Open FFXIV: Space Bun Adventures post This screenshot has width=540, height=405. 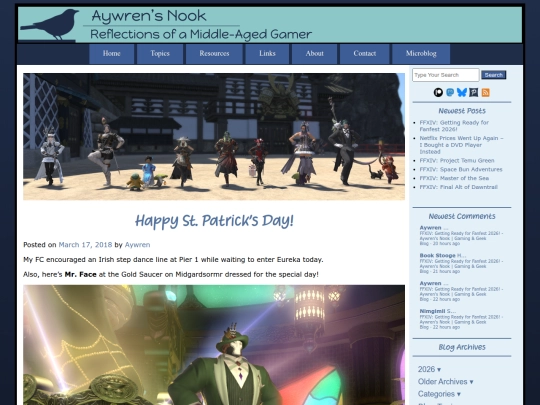[461, 169]
